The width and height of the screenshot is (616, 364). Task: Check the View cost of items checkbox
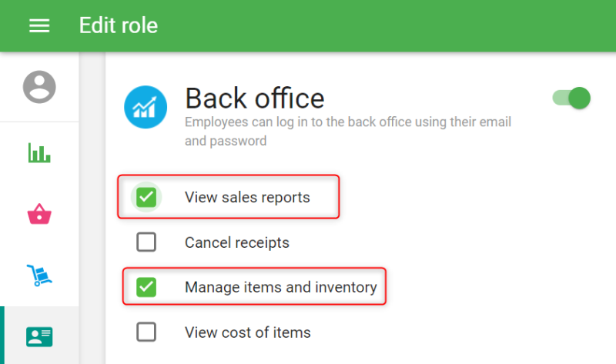click(146, 332)
